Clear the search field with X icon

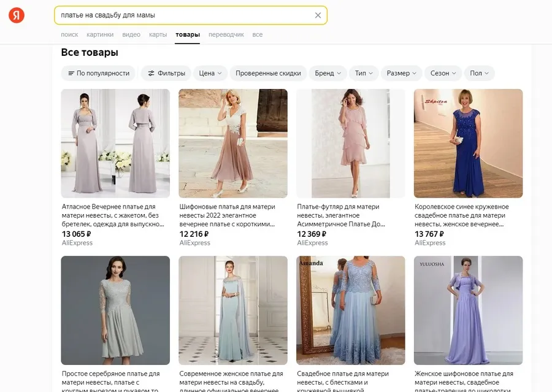(318, 15)
